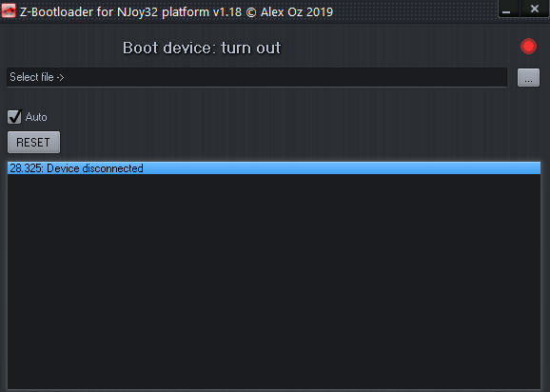Click the Z-Bootloader app icon in title bar

click(9, 10)
